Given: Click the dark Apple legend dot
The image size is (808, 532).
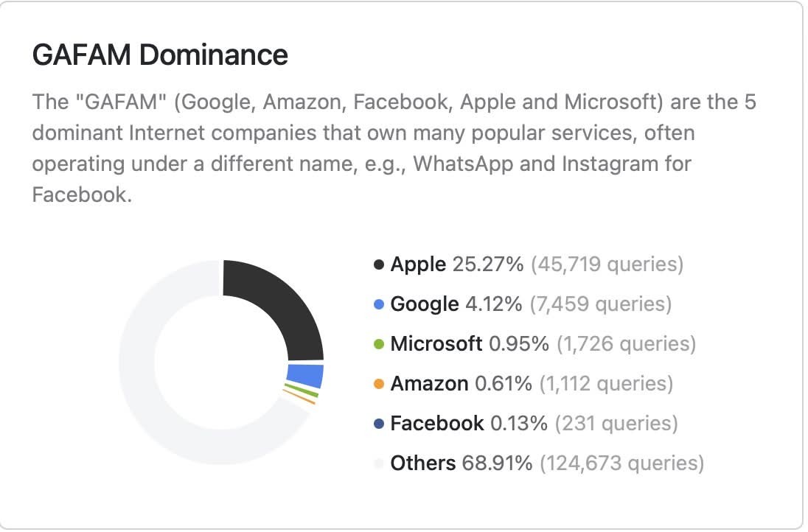Looking at the screenshot, I should coord(379,264).
